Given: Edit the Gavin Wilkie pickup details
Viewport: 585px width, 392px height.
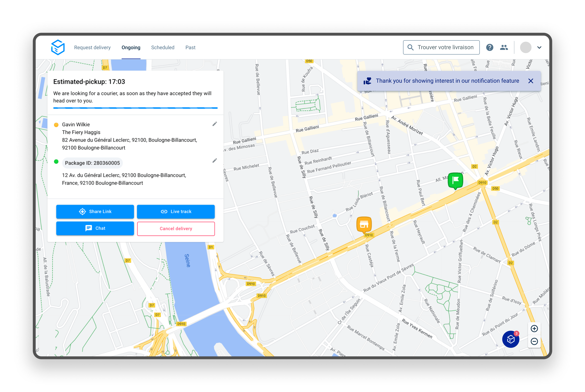Looking at the screenshot, I should (x=214, y=124).
